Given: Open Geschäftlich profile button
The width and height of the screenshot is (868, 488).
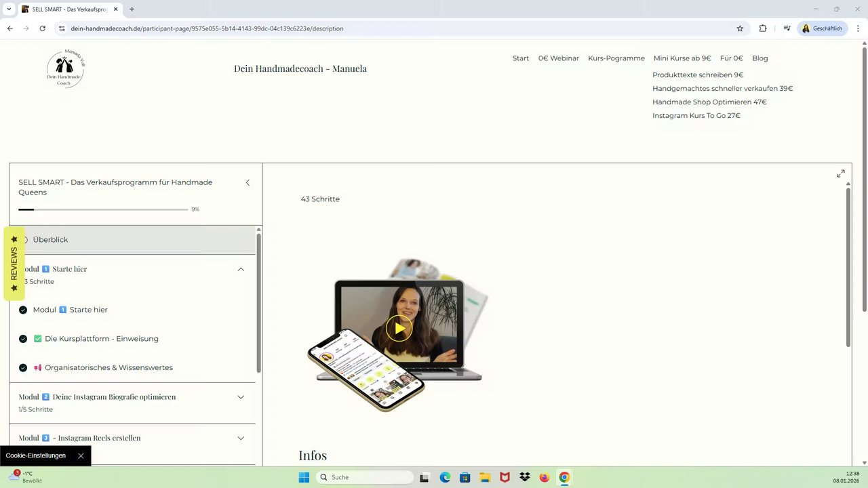Looking at the screenshot, I should [822, 28].
